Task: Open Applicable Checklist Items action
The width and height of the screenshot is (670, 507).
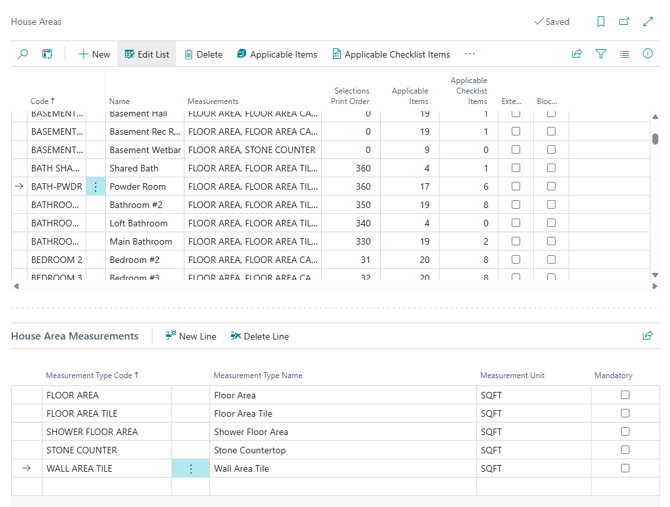Action: coord(391,54)
